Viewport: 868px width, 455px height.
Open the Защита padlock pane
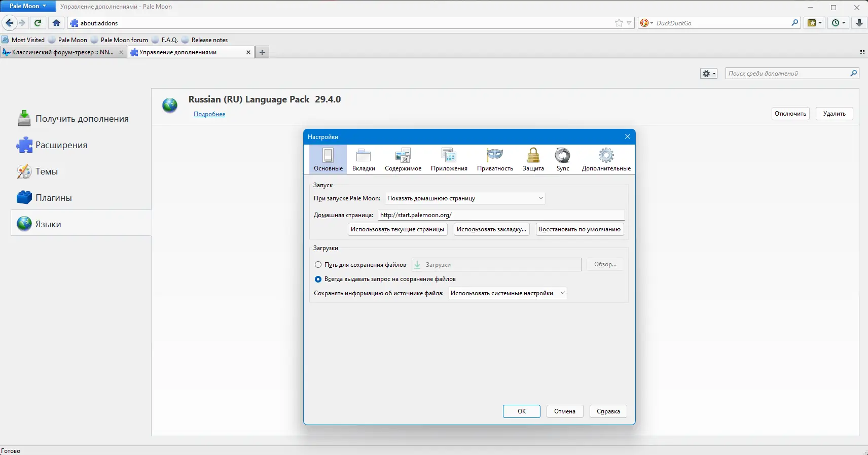click(533, 159)
